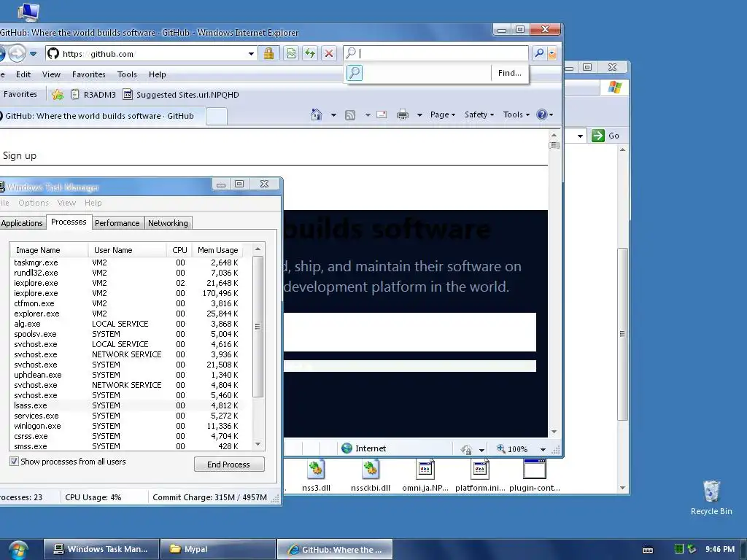Expand the Print dropdown arrow
747x560 pixels.
tap(419, 114)
